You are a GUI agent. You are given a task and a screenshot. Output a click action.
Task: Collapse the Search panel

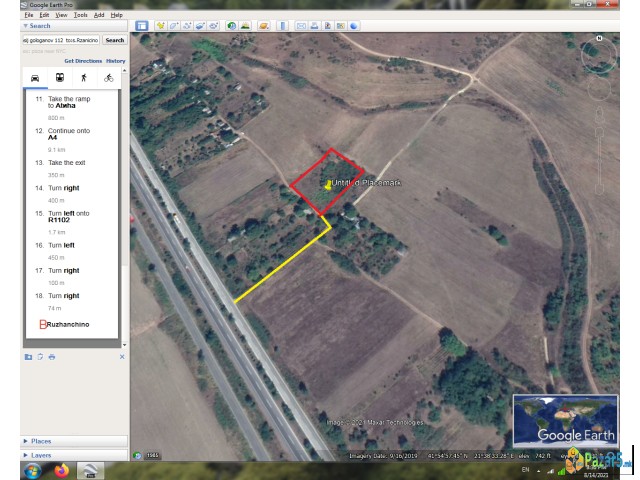[26, 26]
